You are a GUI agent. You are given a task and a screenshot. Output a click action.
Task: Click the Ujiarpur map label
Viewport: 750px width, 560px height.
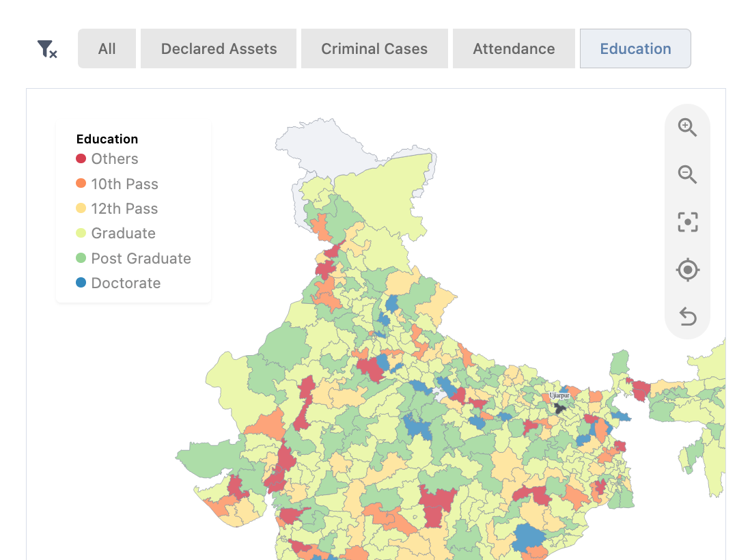coord(559,395)
